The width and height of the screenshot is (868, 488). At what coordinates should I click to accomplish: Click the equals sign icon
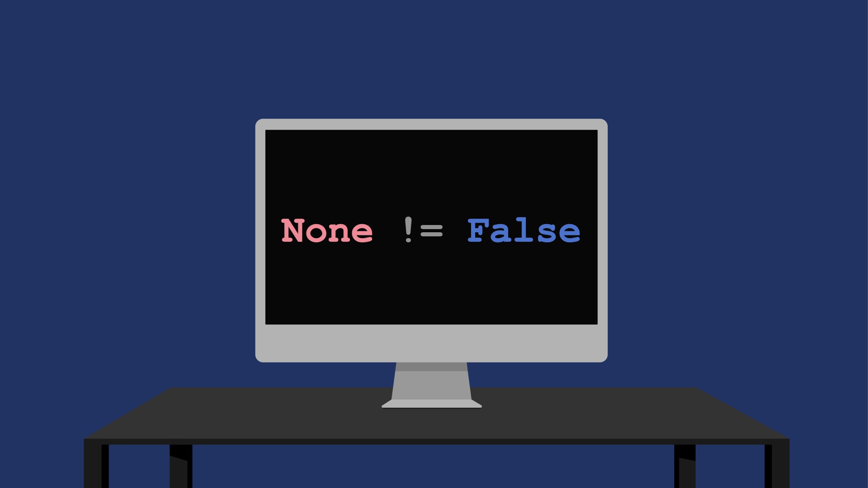pyautogui.click(x=434, y=231)
